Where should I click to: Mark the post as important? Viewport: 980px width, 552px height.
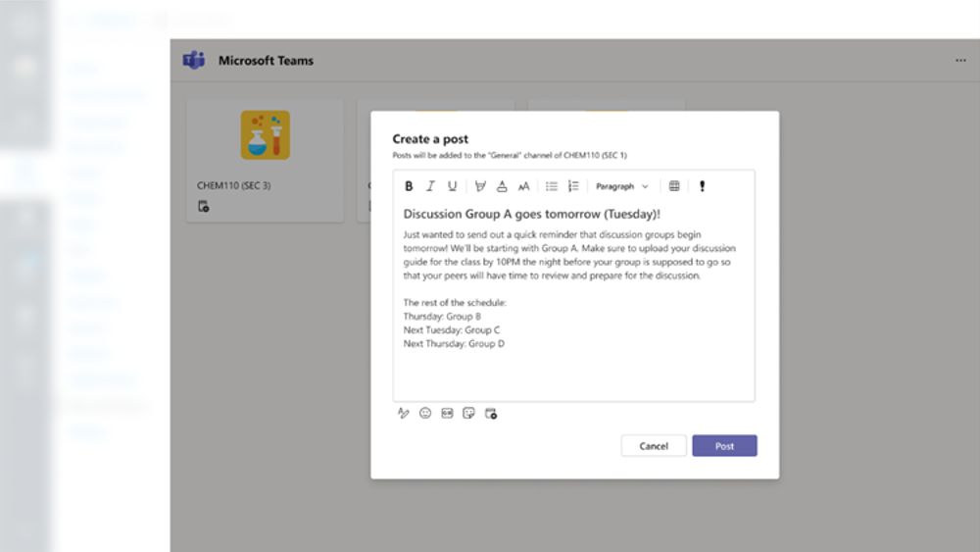[702, 186]
